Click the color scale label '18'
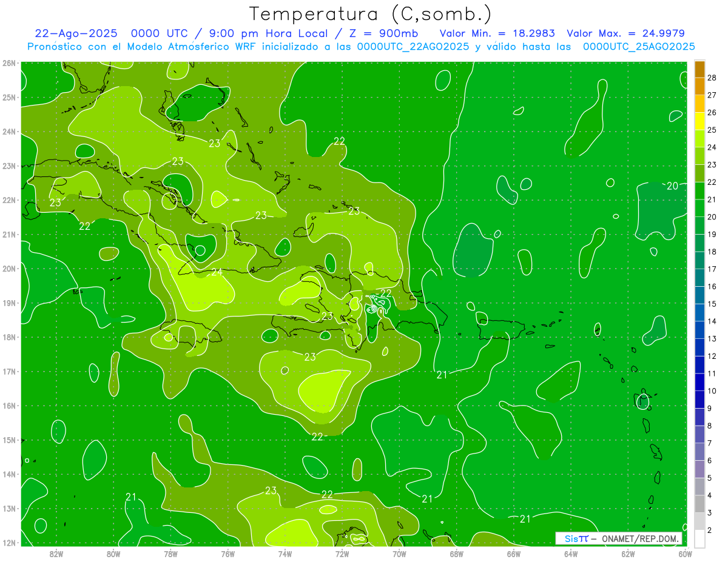Viewport: 728px width, 562px height. point(712,252)
